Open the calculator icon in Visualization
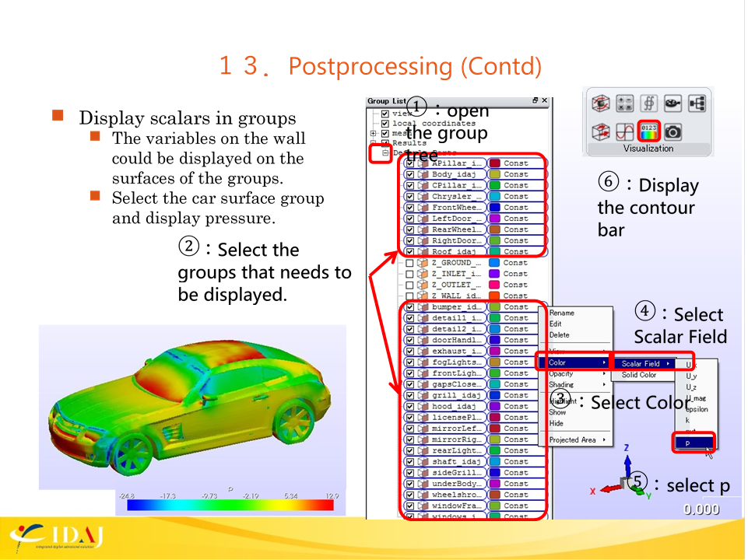This screenshot has height=560, width=748. coord(624,103)
